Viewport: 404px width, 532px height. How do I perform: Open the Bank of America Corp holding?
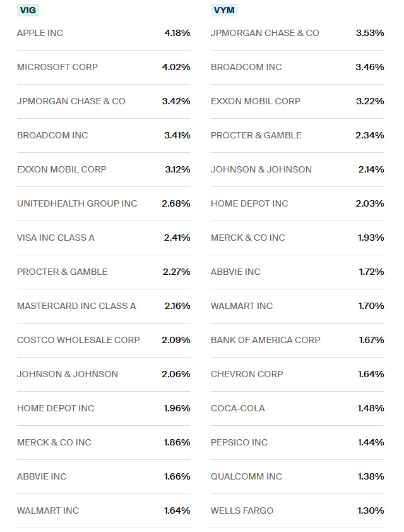(265, 340)
